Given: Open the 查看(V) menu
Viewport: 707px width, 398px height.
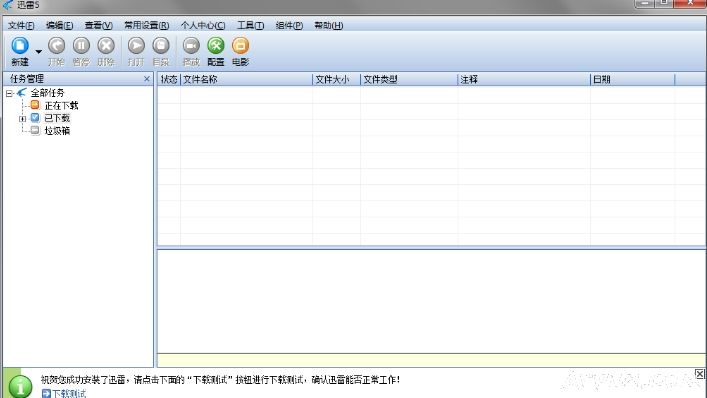Looking at the screenshot, I should (99, 25).
